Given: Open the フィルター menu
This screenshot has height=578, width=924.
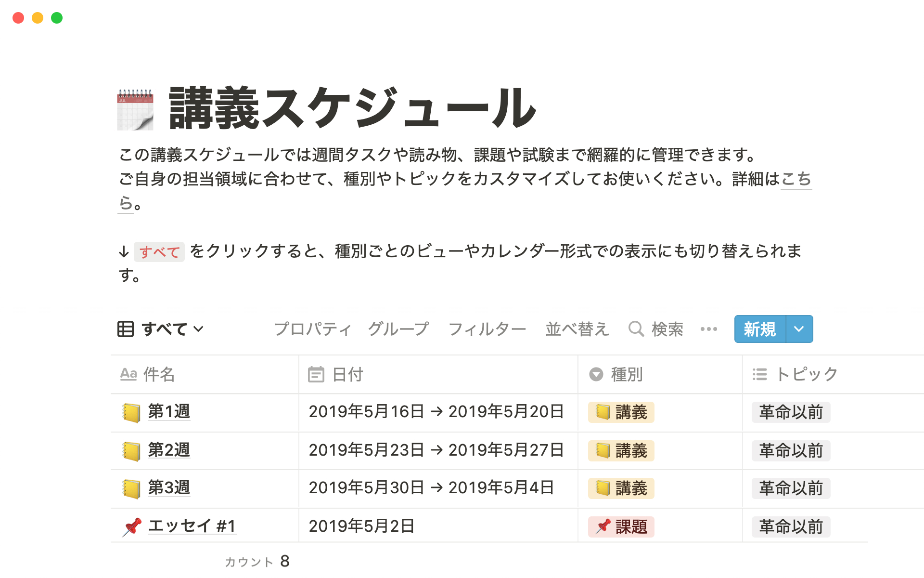Looking at the screenshot, I should 487,329.
